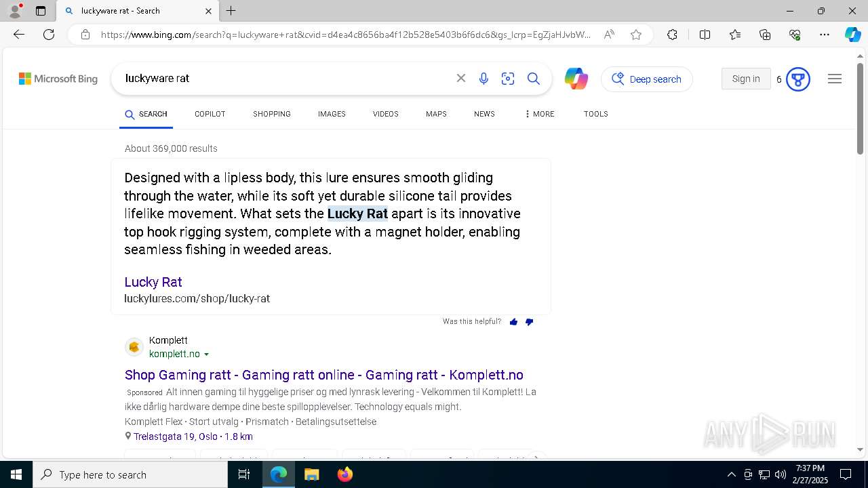Toggle Split screen icon
868x488 pixels.
(705, 35)
